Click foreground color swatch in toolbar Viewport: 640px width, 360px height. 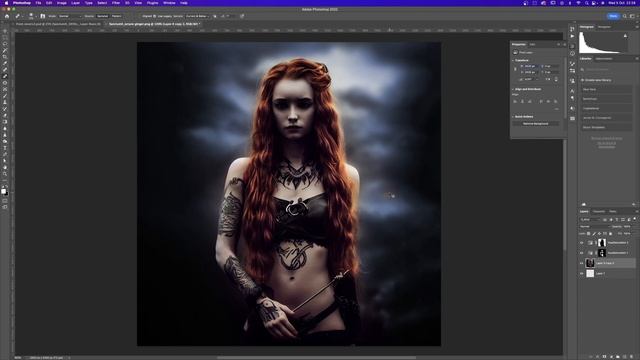(4, 191)
